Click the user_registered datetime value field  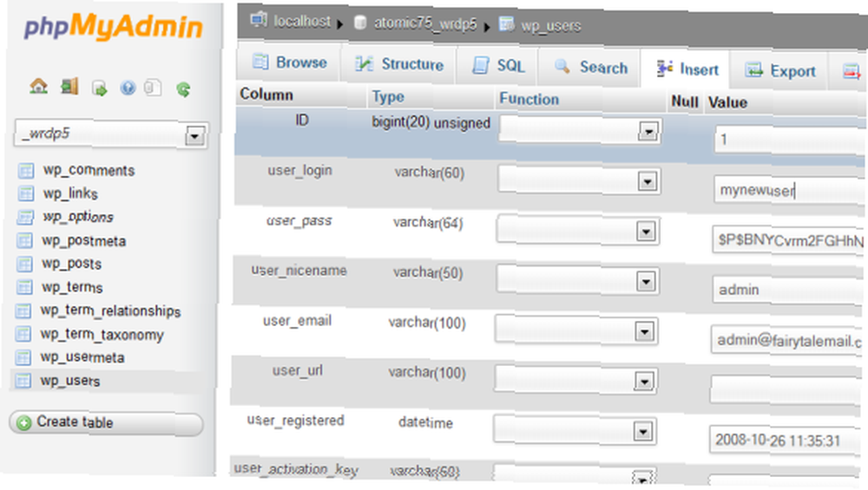pos(787,441)
